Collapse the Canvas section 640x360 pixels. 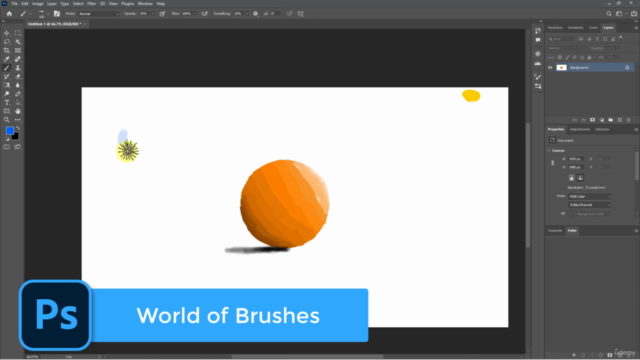[x=549, y=151]
